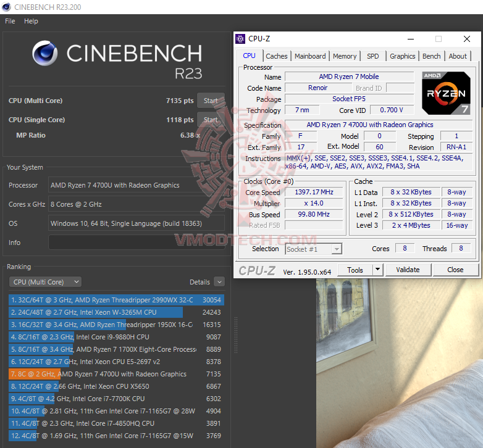Click the Close button in CPU-Z
The image size is (483, 448).
pos(455,270)
